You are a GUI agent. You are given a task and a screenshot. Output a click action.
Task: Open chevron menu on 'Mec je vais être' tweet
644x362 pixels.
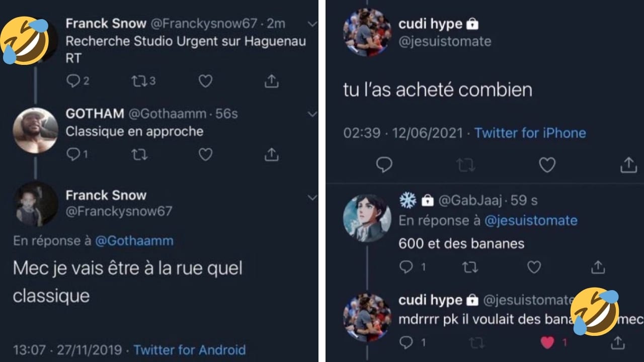pyautogui.click(x=312, y=198)
